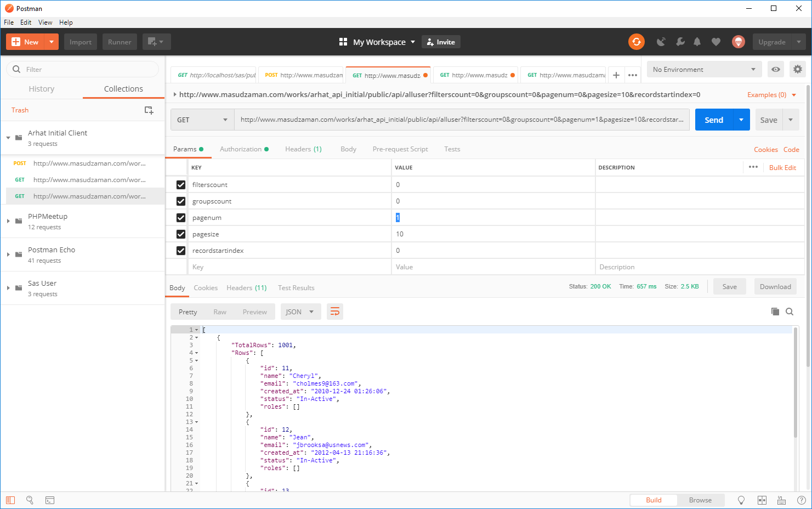The width and height of the screenshot is (812, 509).
Task: Open the Postman console icon
Action: [50, 500]
